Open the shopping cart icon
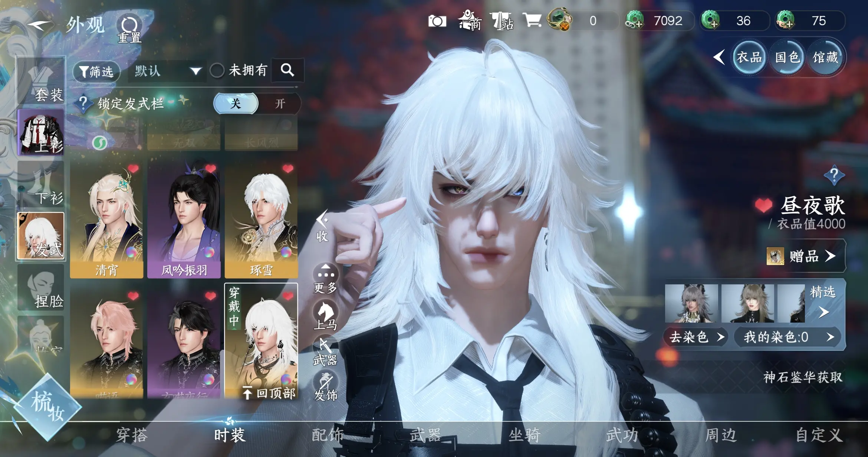This screenshot has height=457, width=868. (532, 20)
